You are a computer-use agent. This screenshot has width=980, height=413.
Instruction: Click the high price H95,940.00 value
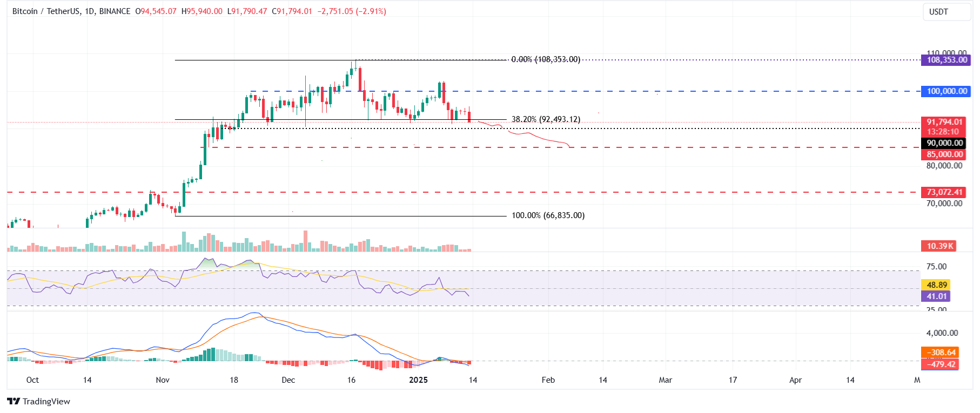202,11
